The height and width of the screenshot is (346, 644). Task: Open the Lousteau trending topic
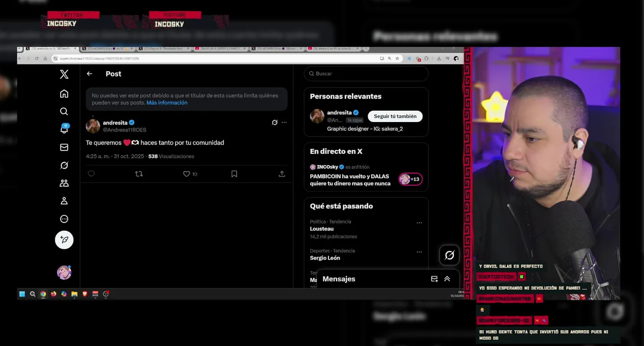coord(322,229)
